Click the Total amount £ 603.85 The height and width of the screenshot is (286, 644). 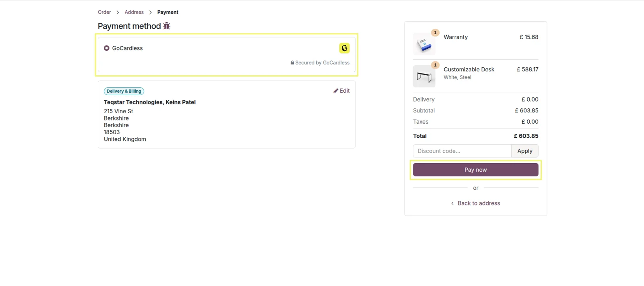(x=526, y=136)
